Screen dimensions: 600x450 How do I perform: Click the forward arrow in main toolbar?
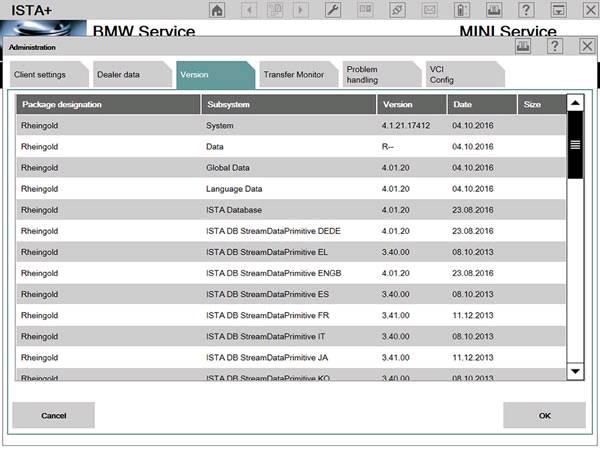[300, 10]
